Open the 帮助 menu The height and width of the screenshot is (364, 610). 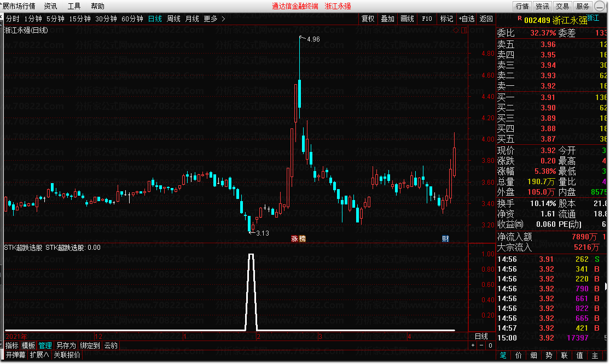(x=97, y=6)
